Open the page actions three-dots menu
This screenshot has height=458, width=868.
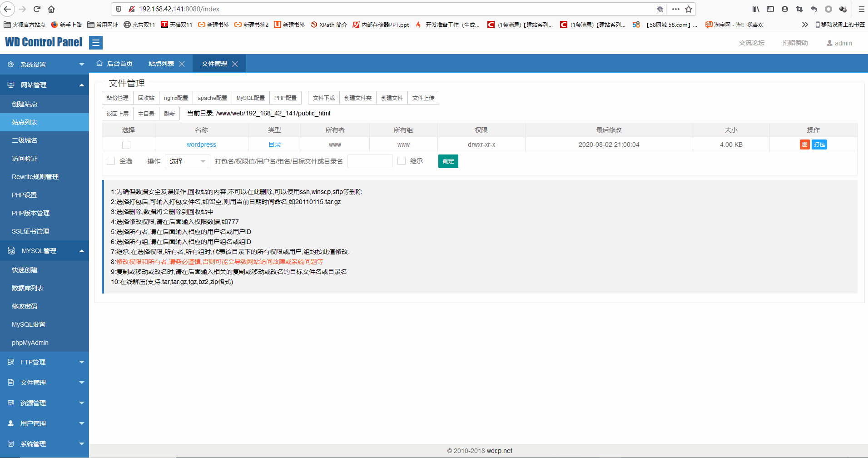pos(676,9)
